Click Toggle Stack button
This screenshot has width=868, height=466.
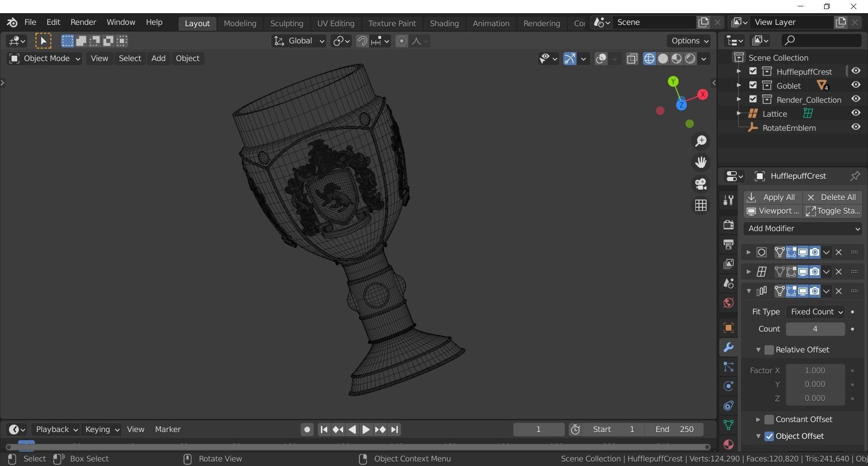(832, 211)
